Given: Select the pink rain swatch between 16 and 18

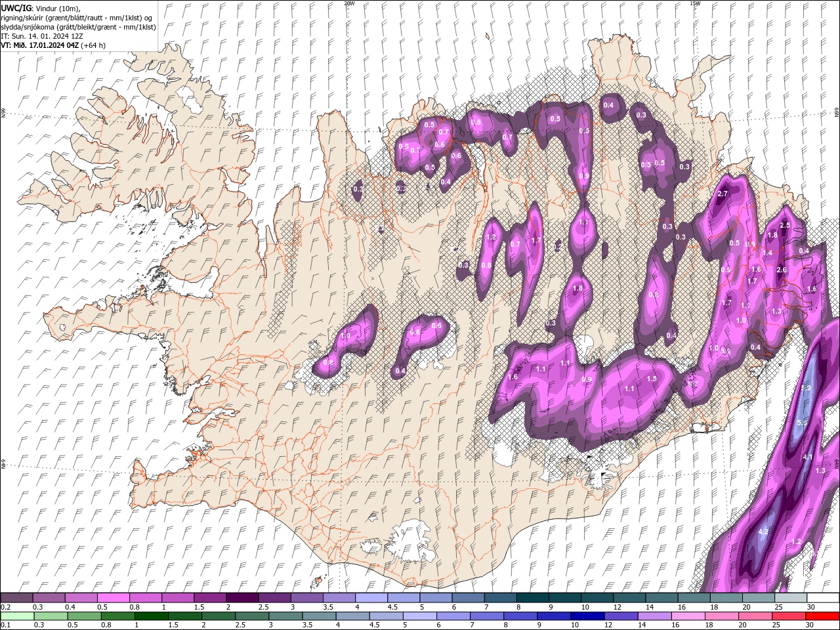Looking at the screenshot, I should coord(688,616).
